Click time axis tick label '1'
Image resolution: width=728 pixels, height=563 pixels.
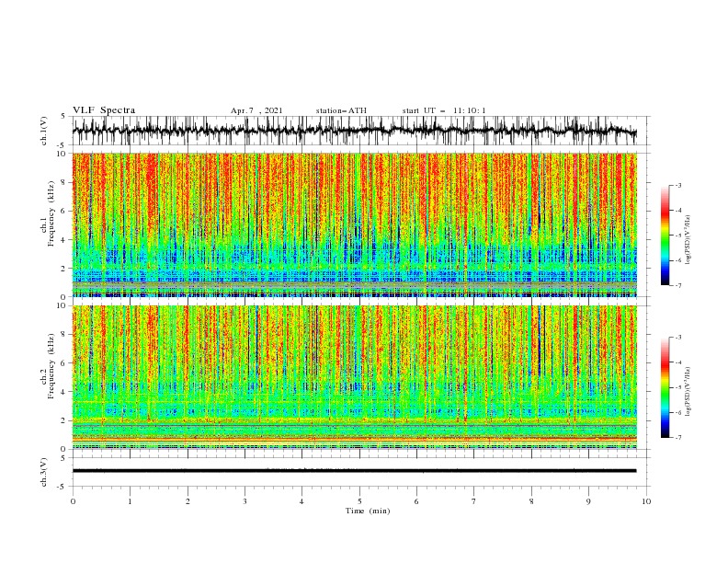coord(130,501)
